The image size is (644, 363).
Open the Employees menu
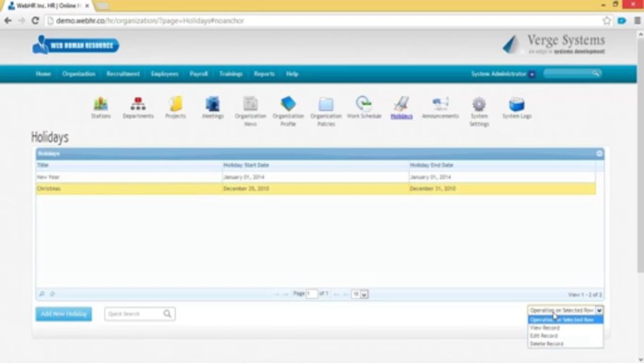tap(165, 74)
